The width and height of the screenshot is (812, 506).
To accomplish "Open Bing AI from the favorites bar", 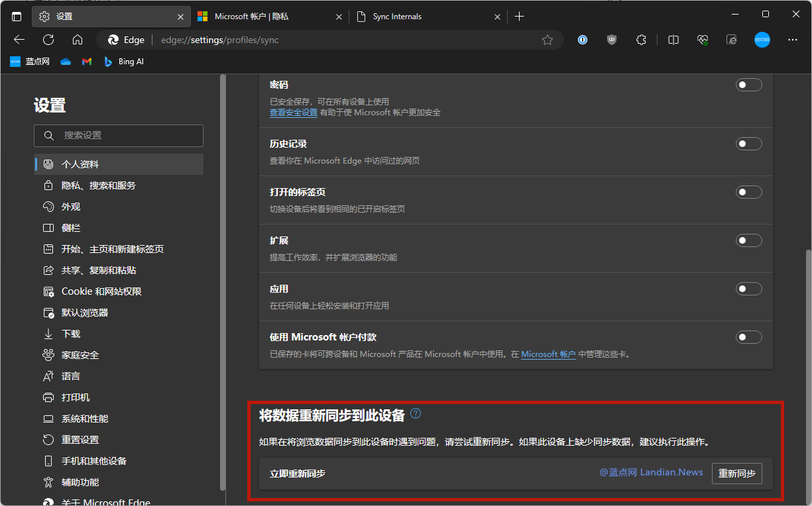I will pos(123,61).
